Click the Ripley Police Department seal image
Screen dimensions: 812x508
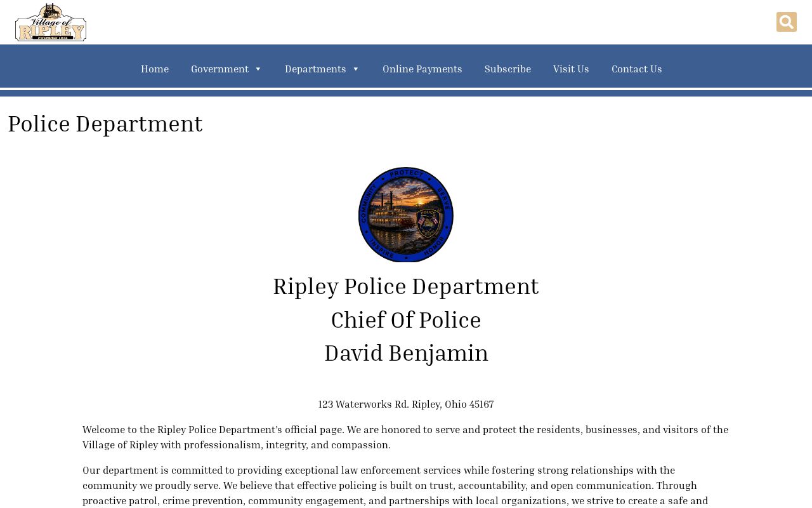point(406,215)
